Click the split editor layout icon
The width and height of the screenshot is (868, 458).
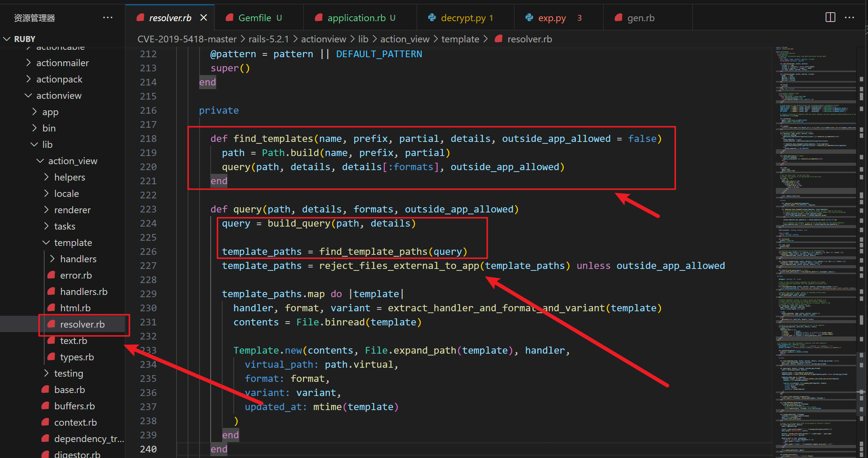[830, 17]
